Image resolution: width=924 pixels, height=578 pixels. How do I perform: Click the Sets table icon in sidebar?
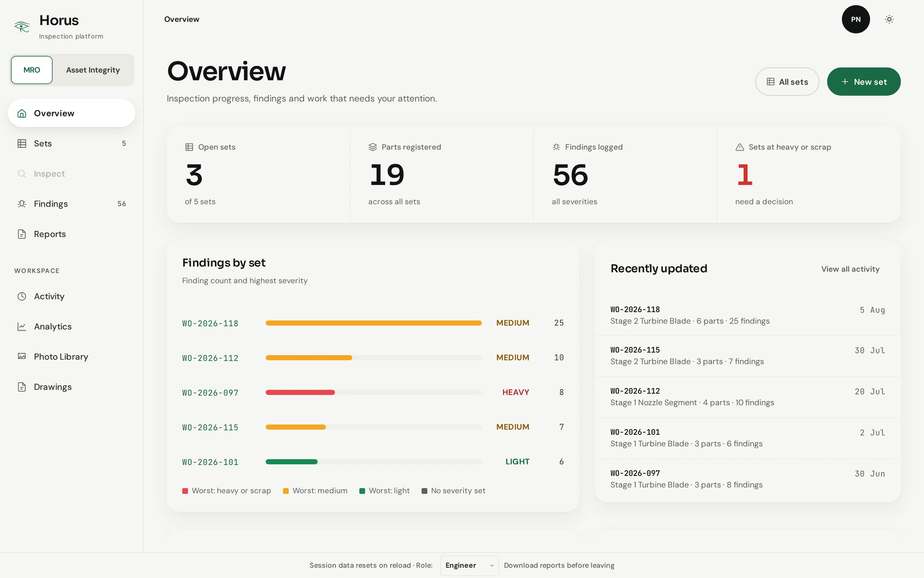[x=22, y=143]
